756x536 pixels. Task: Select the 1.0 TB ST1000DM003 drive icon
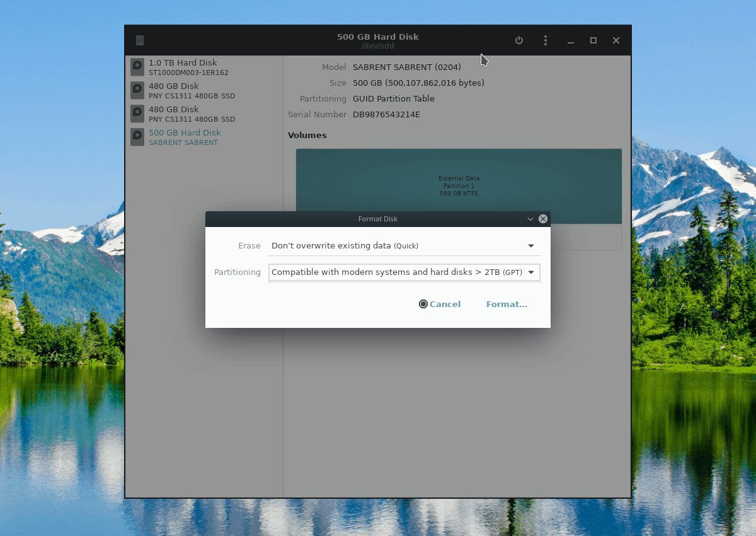coord(137,67)
